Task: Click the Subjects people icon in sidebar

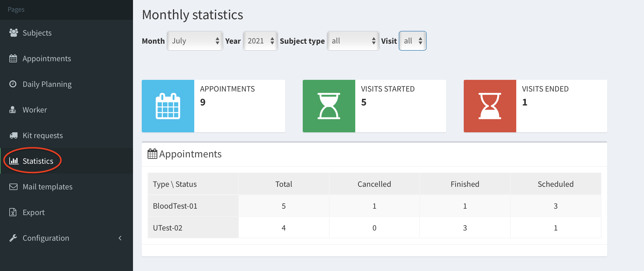Action: (13, 33)
